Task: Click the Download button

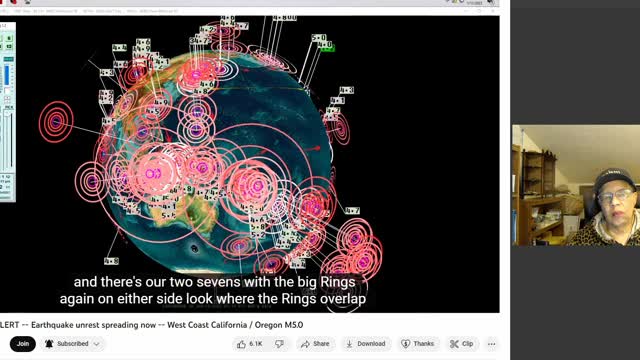Action: [366, 344]
